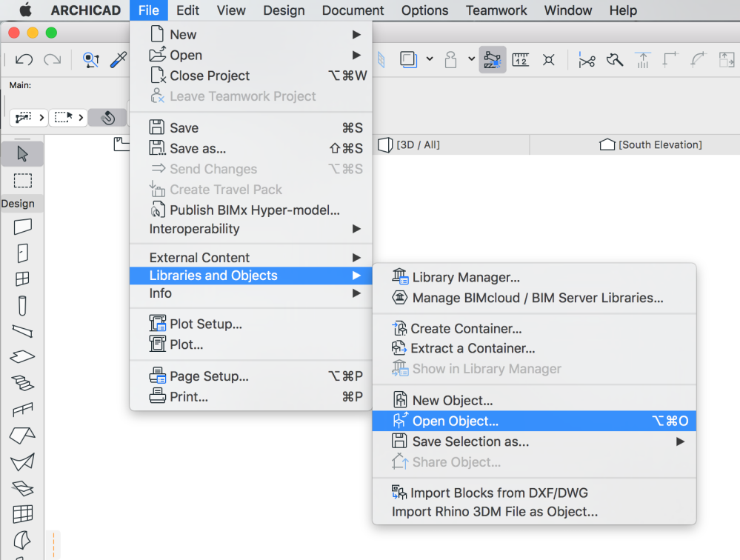Viewport: 740px width, 560px height.
Task: Select the Morph tool in toolbox
Action: tap(22, 540)
